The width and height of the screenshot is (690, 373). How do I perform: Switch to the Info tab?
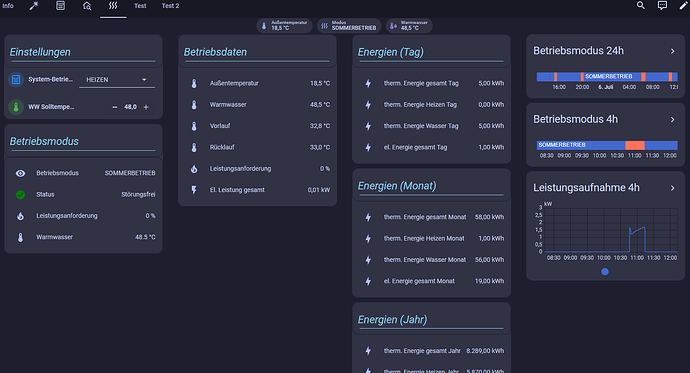[8, 6]
